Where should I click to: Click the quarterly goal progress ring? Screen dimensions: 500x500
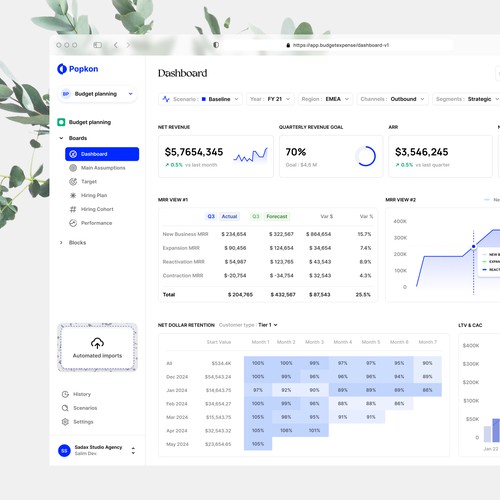[x=366, y=156]
